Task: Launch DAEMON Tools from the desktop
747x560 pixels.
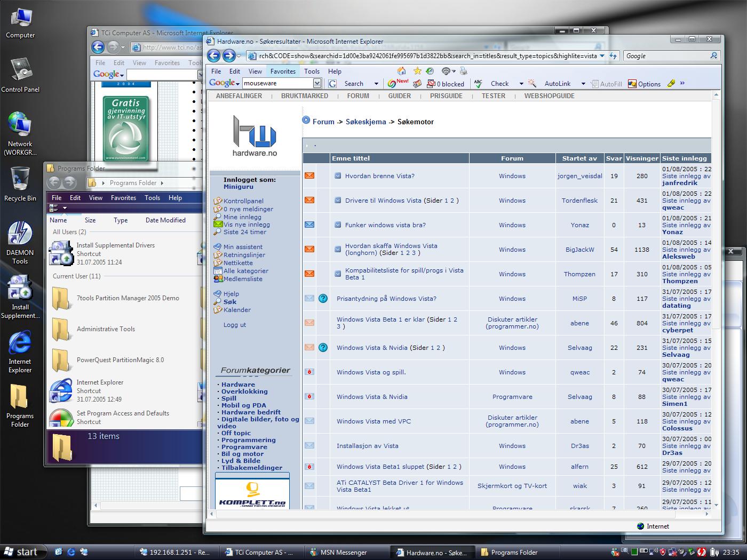Action: tap(20, 243)
